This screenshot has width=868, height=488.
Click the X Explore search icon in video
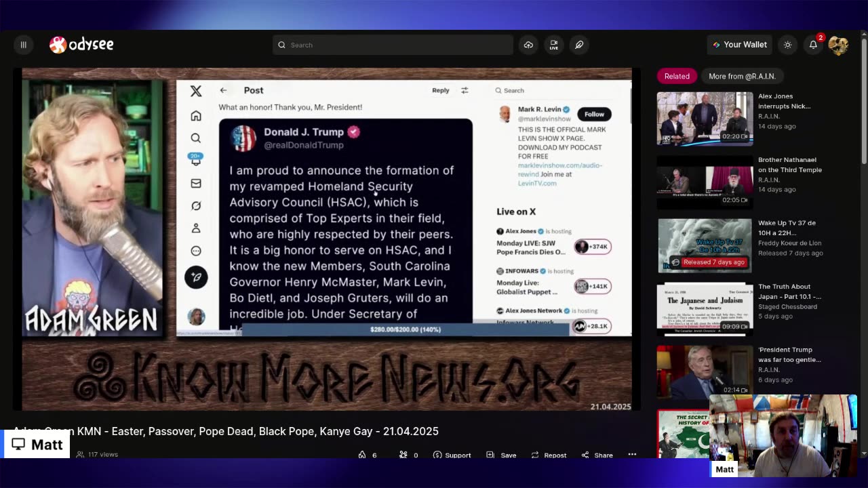coord(196,138)
